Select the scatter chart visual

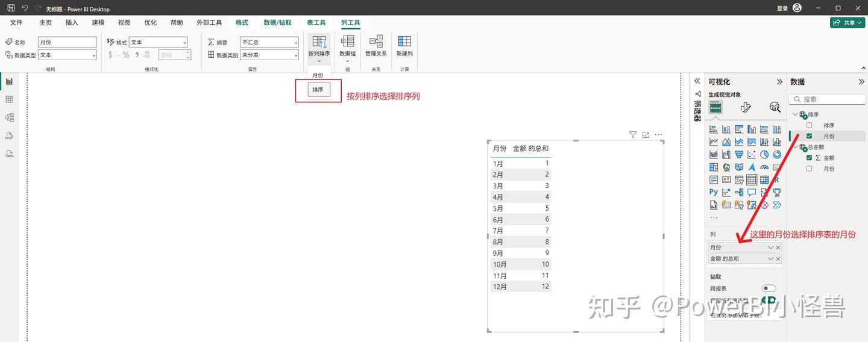pos(752,155)
